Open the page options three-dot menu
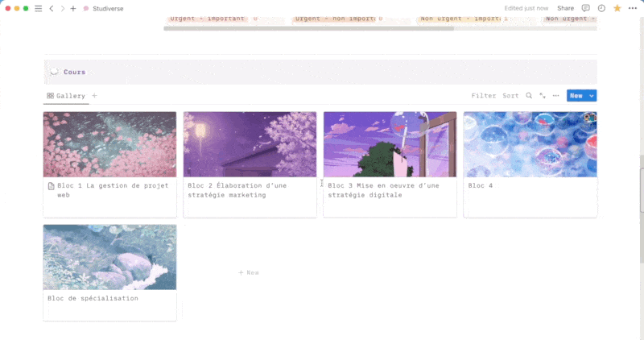This screenshot has width=644, height=340. coord(633,8)
